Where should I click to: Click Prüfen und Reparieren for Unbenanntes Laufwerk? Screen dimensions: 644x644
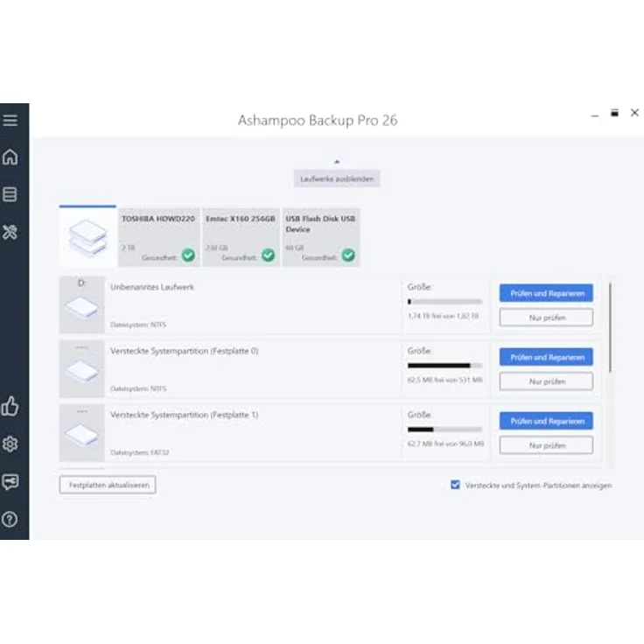(546, 293)
